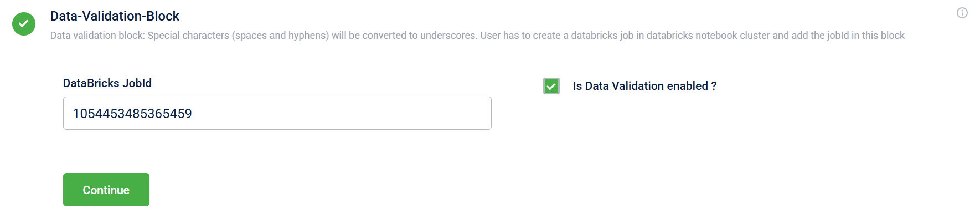Click the Data-Validation-Block title text
Screen dimensions: 980x218
(x=115, y=16)
